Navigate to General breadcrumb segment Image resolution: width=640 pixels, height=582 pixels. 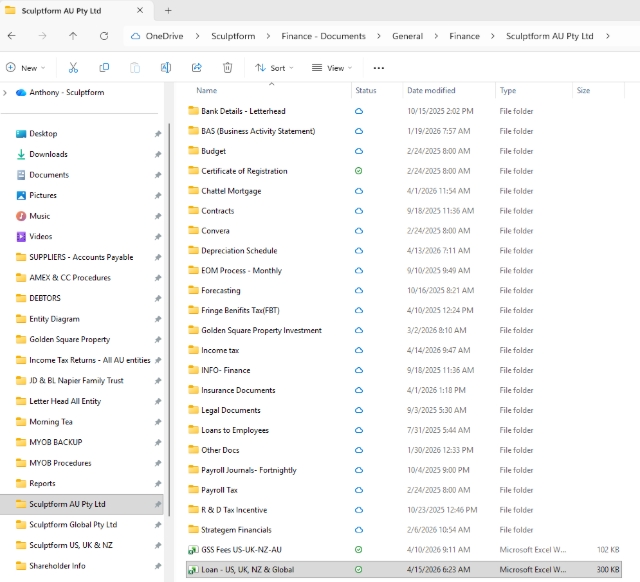407,36
